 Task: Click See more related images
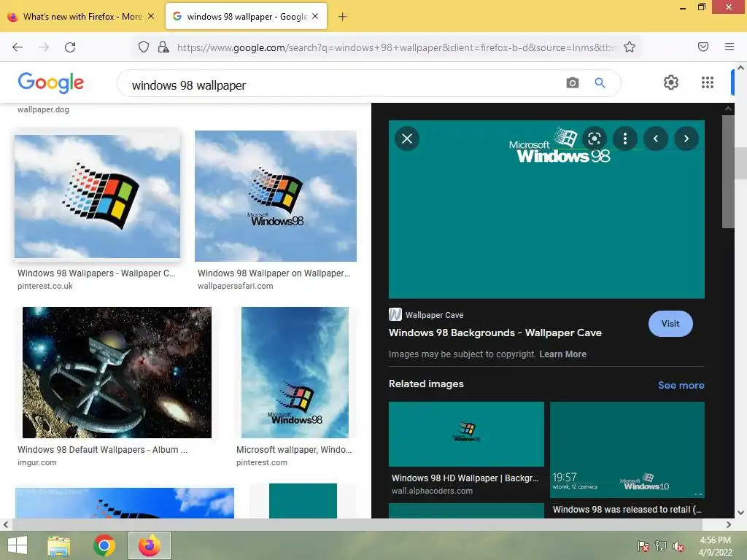[x=681, y=385]
